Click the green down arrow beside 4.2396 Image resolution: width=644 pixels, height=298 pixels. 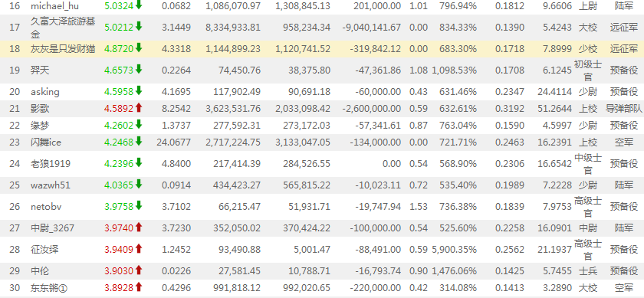139,163
